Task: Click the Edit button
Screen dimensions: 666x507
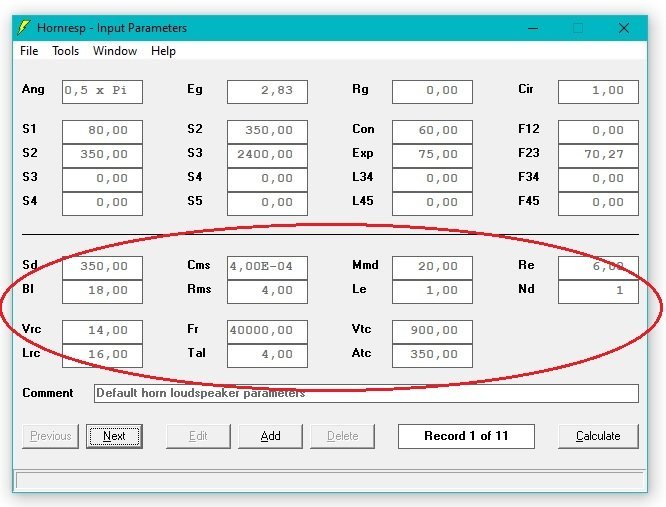Action: tap(198, 436)
